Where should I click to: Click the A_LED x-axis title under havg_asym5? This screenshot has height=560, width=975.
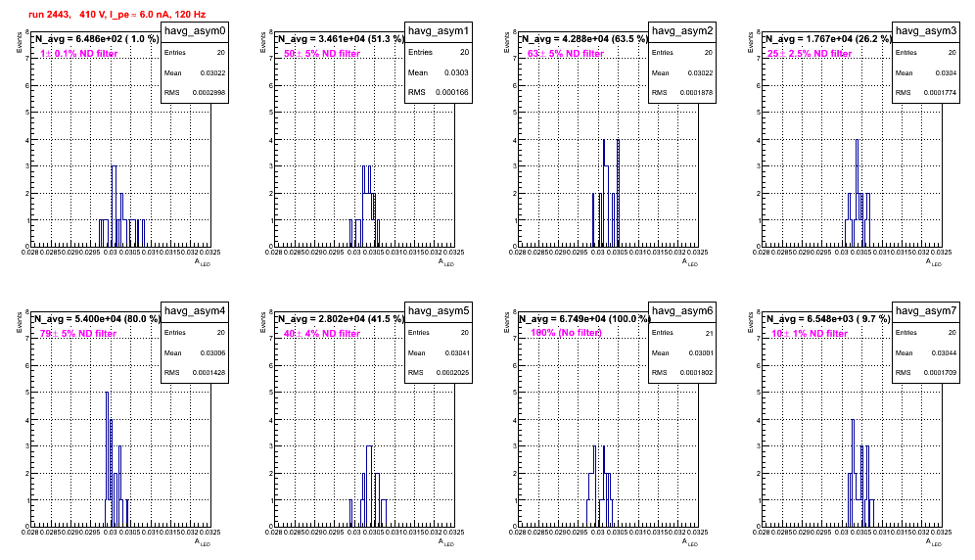tap(446, 542)
